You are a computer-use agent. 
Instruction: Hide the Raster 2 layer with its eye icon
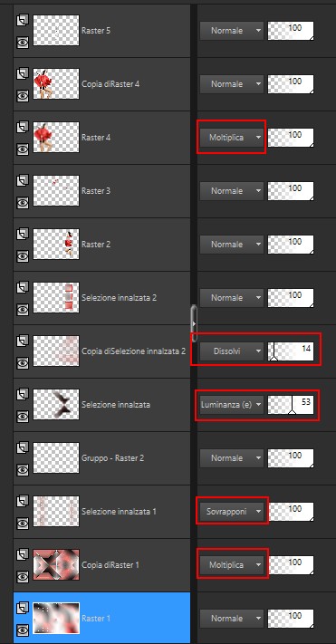[x=23, y=256]
